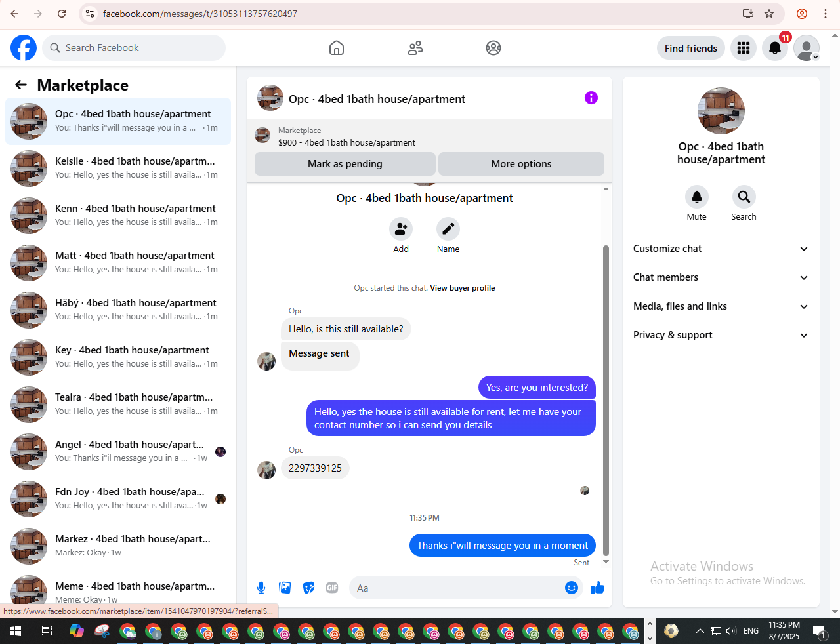Open the $900 4bed 1bath listing link
Screen dimensions: 840x644
point(346,142)
